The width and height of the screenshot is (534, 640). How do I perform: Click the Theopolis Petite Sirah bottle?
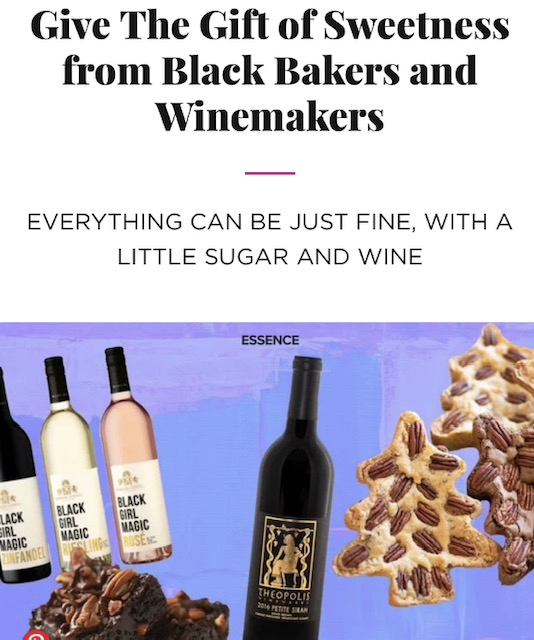click(292, 498)
